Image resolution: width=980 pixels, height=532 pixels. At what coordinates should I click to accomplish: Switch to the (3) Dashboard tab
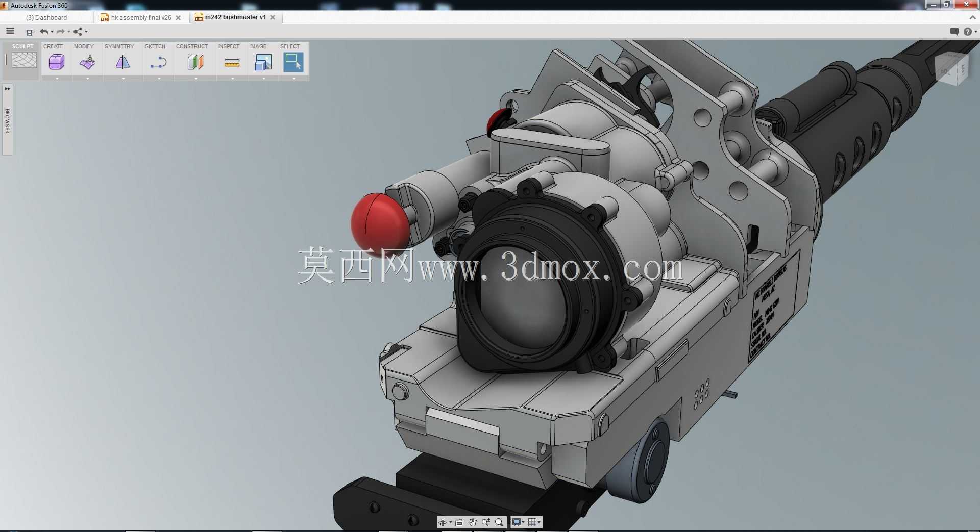46,17
